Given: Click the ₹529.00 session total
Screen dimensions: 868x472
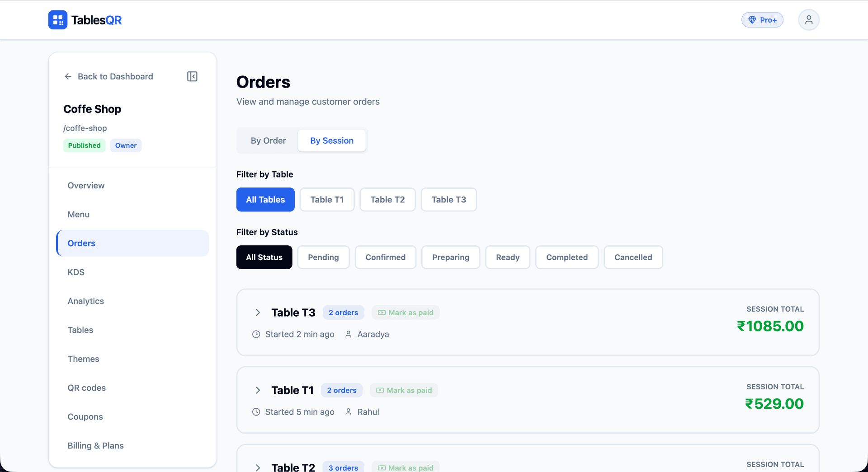Looking at the screenshot, I should (774, 404).
